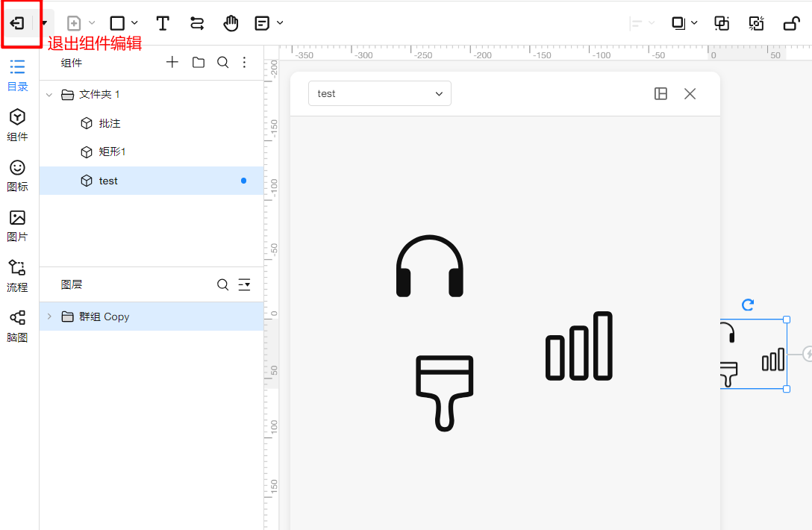Click the new folder icon in components panel
812x530 pixels.
199,63
